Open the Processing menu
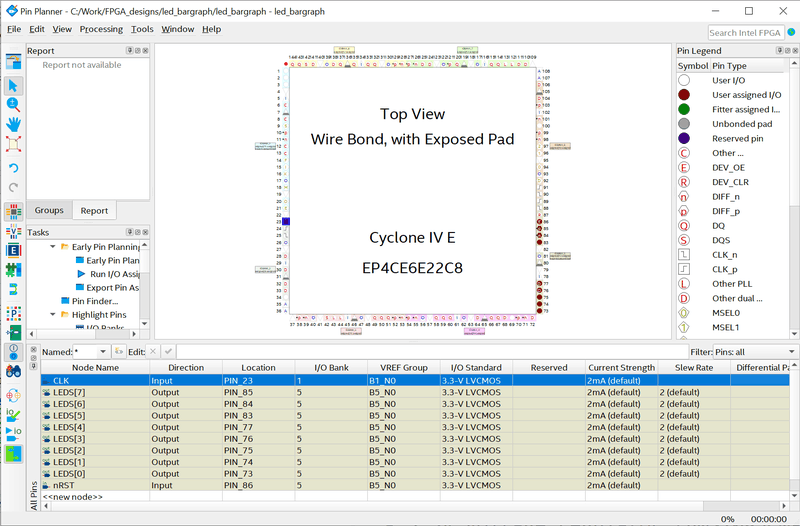 [x=101, y=29]
